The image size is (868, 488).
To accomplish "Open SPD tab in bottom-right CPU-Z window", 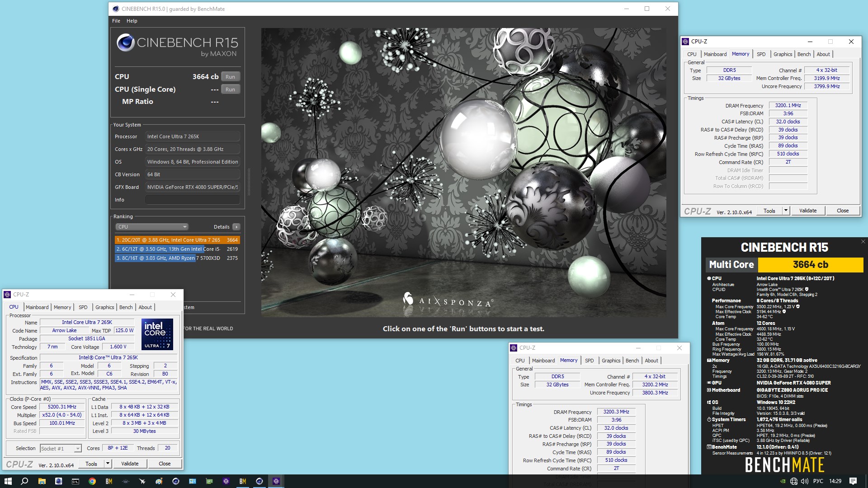I will coord(590,361).
